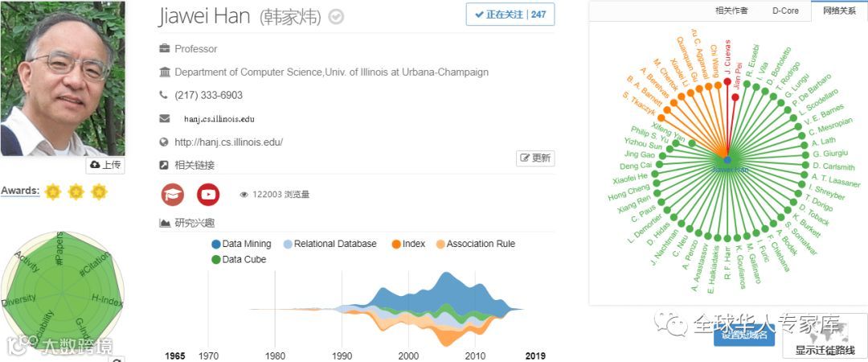This screenshot has height=362, width=868.
Task: Toggle the 正在关注 follow button
Action: coord(510,14)
